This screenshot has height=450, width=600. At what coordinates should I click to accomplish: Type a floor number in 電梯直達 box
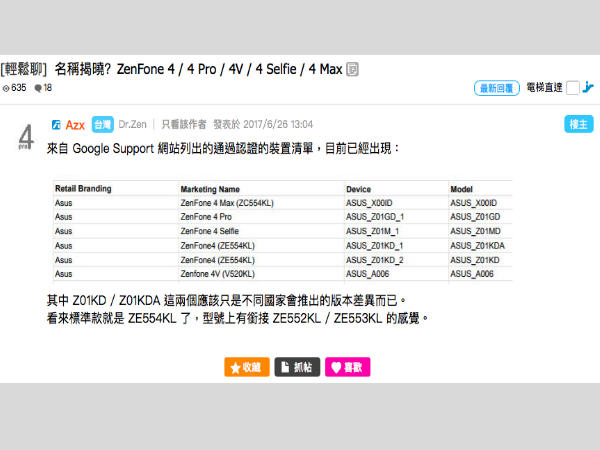tap(572, 88)
